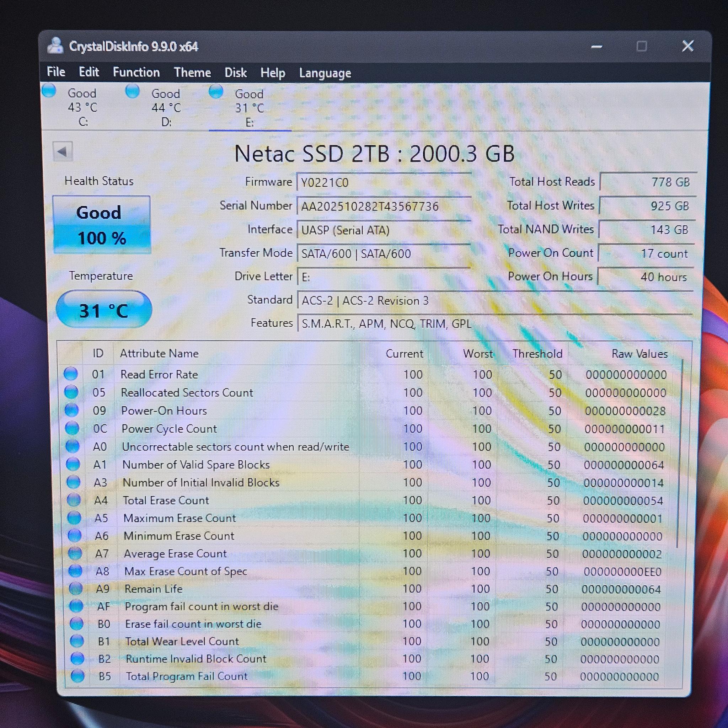The height and width of the screenshot is (728, 728).
Task: Open the Language menu
Action: pos(325,74)
